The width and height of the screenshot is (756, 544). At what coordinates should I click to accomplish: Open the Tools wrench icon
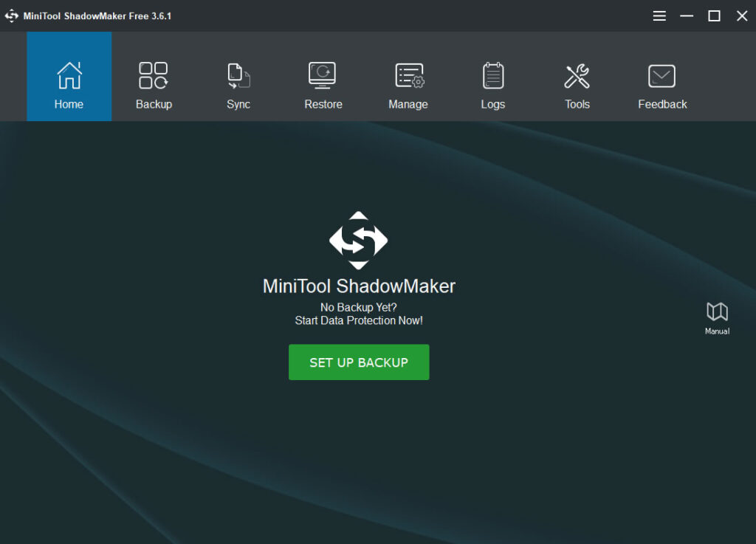click(x=577, y=75)
